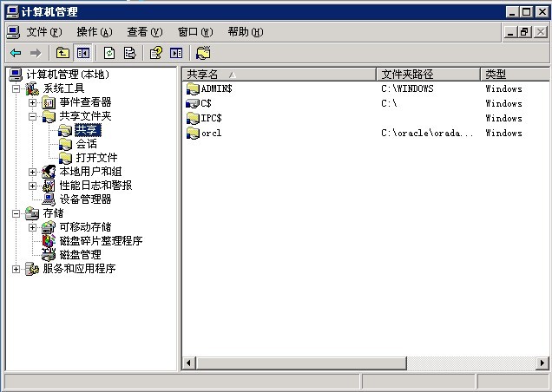Open the MMC control menu icon left of 文件
Viewport: 552px width, 392px height.
[13, 32]
